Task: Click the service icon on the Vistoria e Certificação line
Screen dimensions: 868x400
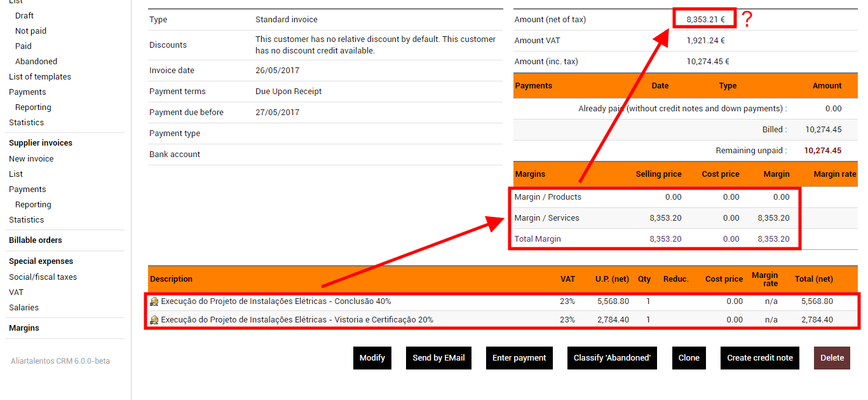Action: pyautogui.click(x=153, y=319)
